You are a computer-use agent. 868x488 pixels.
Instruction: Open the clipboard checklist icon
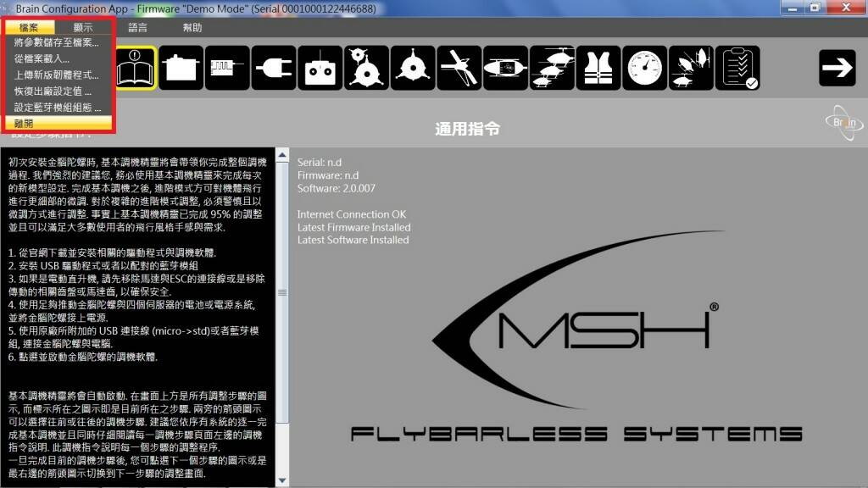tap(738, 68)
